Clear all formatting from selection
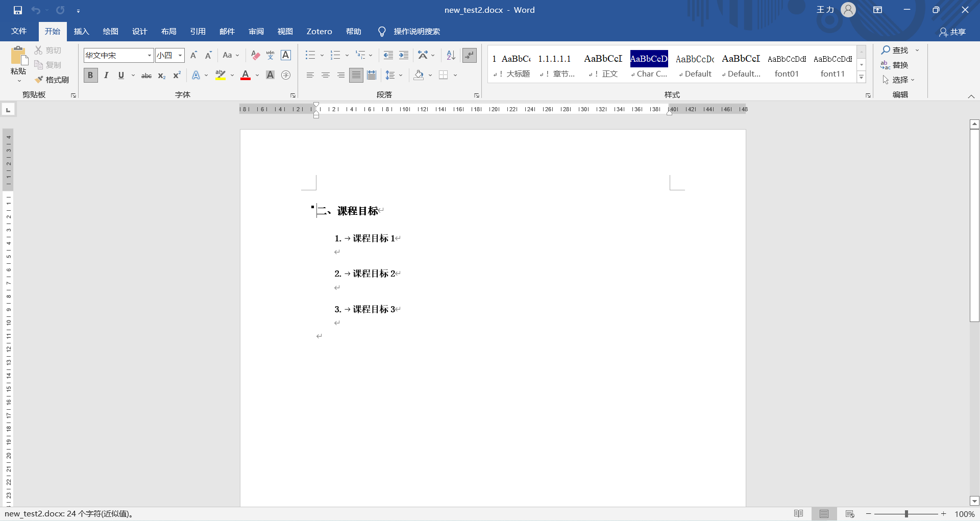The width and height of the screenshot is (980, 521). coord(255,55)
